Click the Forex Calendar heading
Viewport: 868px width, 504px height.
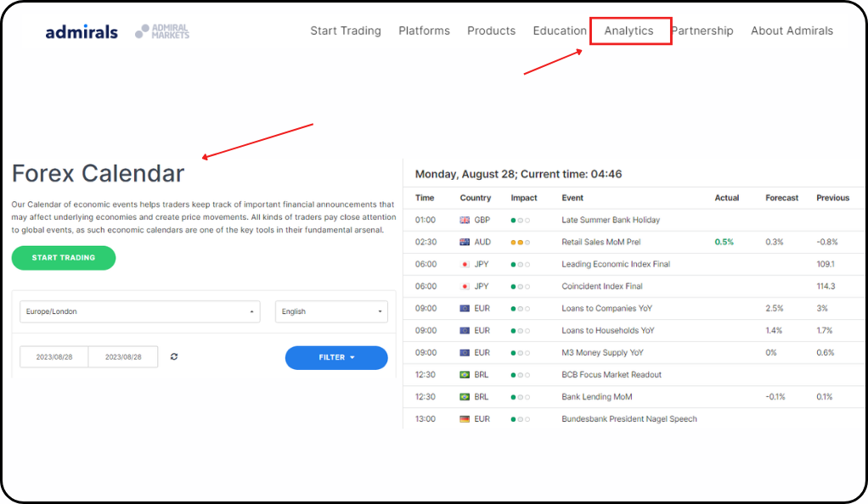[x=98, y=174]
